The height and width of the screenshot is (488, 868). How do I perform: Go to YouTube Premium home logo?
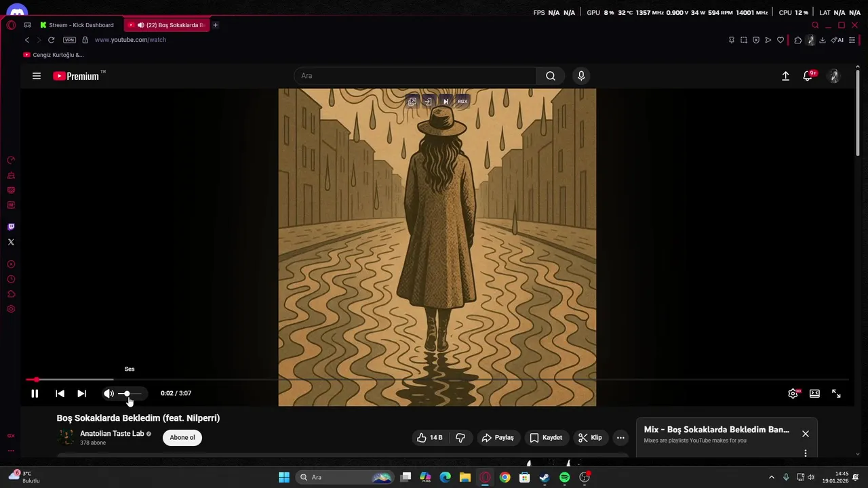coord(76,76)
